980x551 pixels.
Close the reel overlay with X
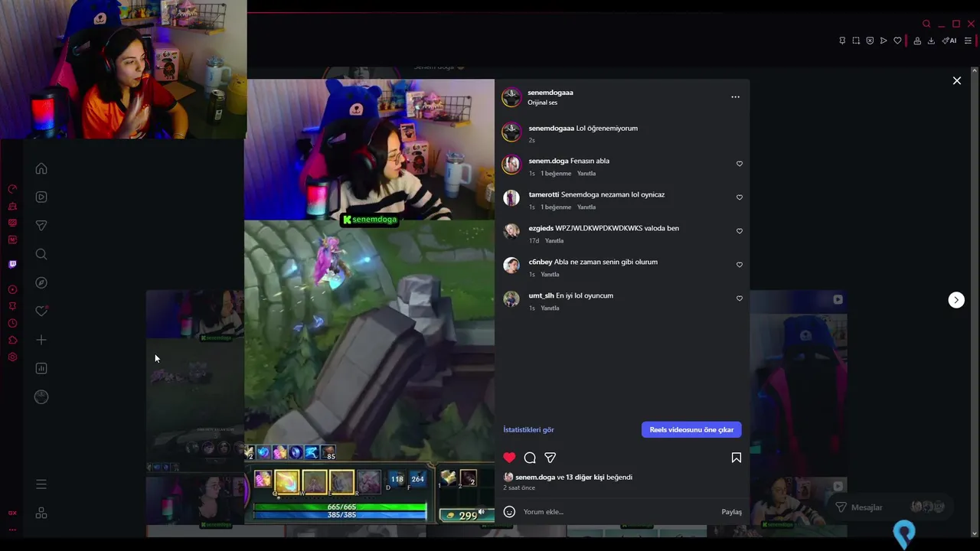point(956,80)
